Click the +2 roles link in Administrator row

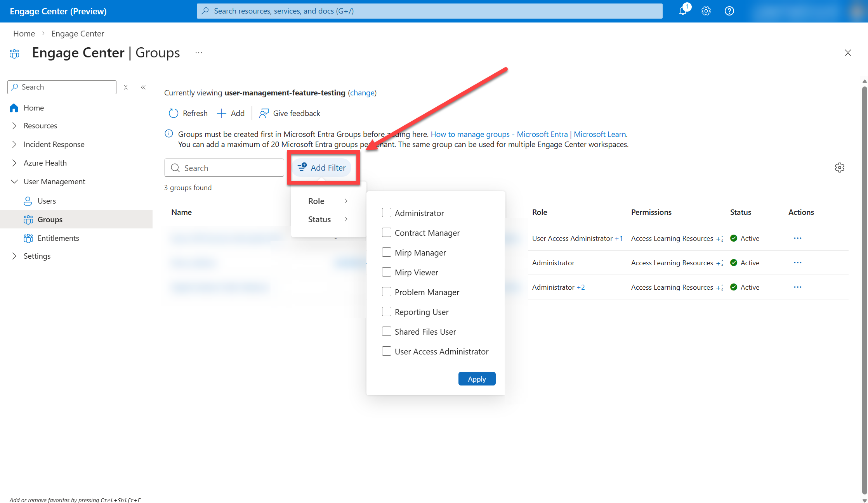click(x=581, y=287)
